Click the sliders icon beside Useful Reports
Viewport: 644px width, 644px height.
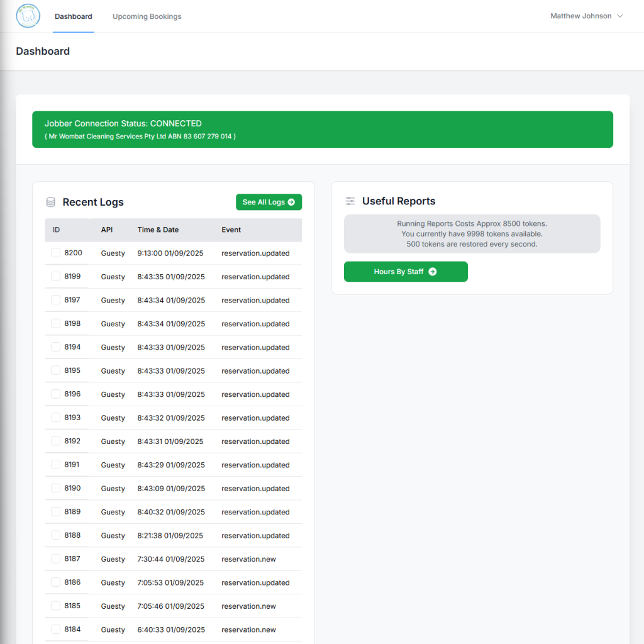tap(350, 201)
